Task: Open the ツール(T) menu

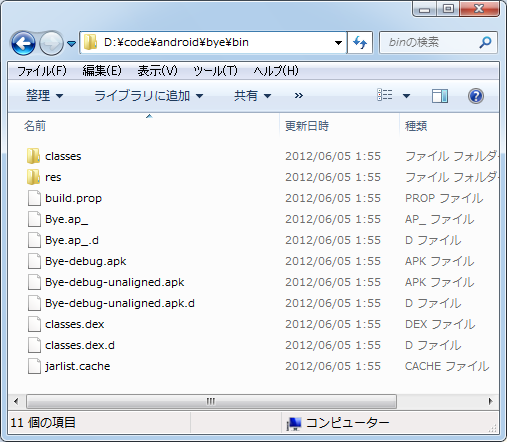Action: tap(215, 71)
